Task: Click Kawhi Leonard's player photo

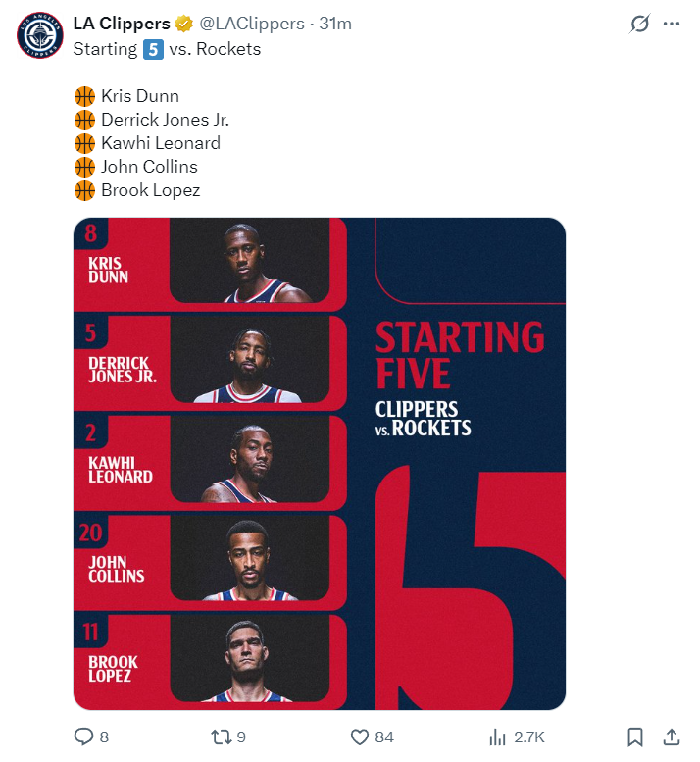Action: (x=249, y=459)
